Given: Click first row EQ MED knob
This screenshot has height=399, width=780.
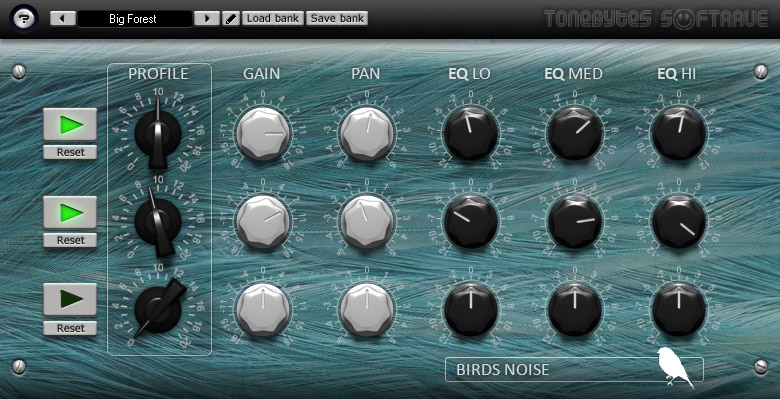Looking at the screenshot, I should (575, 133).
